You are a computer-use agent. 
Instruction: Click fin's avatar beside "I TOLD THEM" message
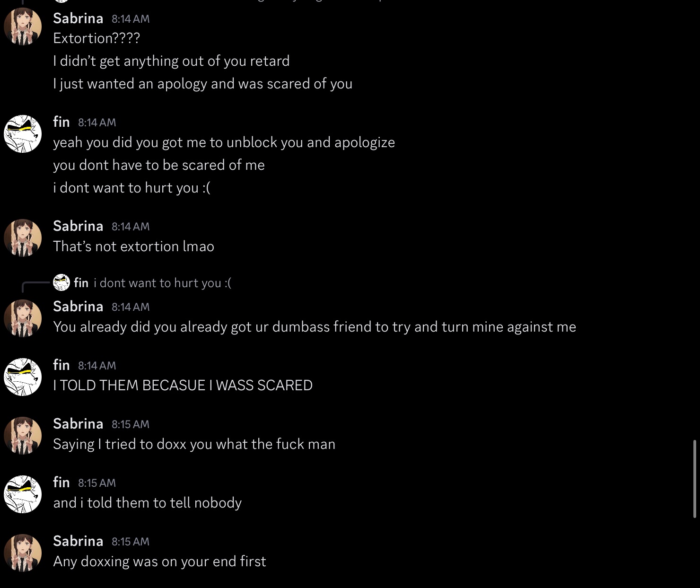coord(23,377)
